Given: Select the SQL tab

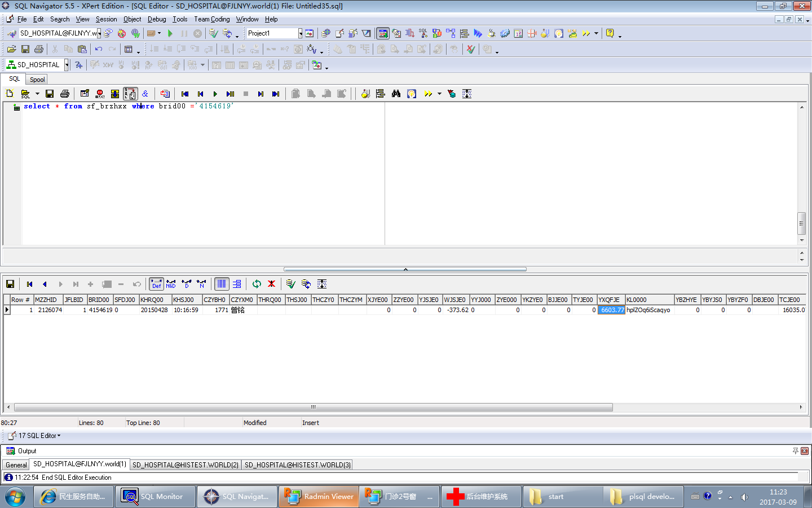Looking at the screenshot, I should 14,79.
